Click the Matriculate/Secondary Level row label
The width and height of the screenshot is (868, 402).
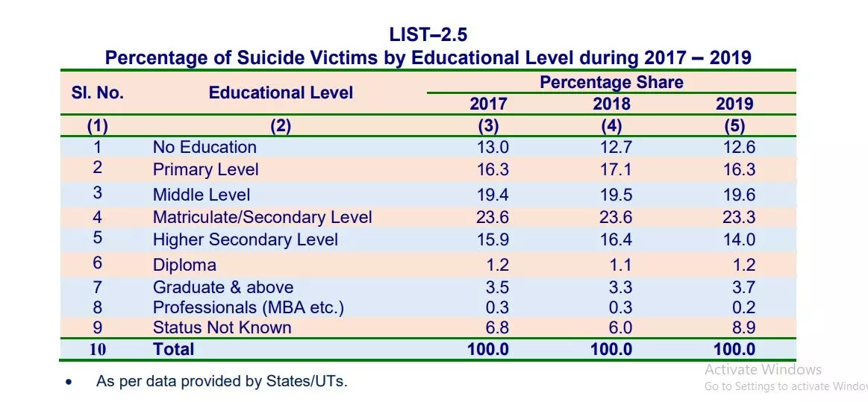(x=262, y=217)
